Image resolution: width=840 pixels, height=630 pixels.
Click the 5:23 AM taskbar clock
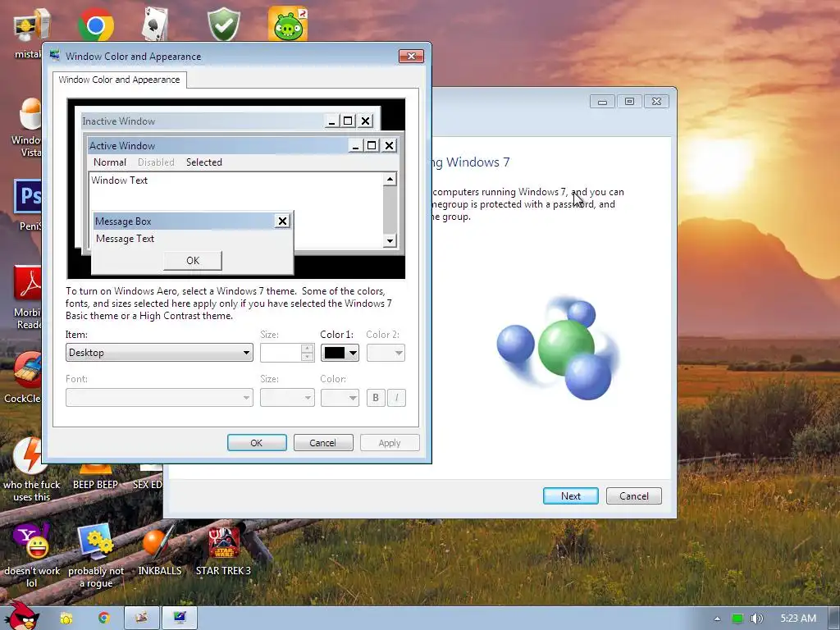[798, 619]
